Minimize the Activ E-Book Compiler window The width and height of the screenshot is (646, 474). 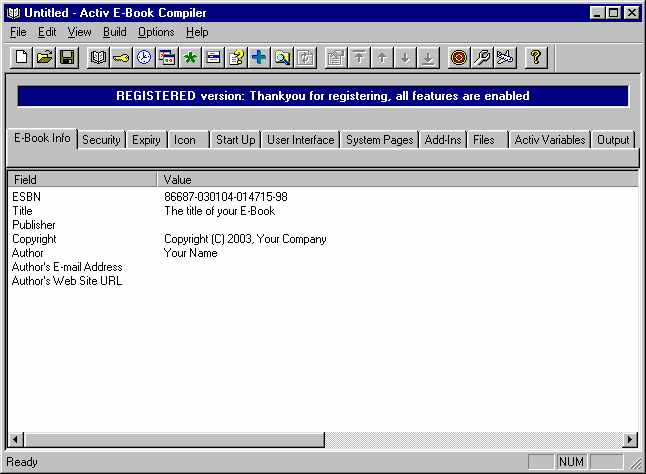point(597,13)
